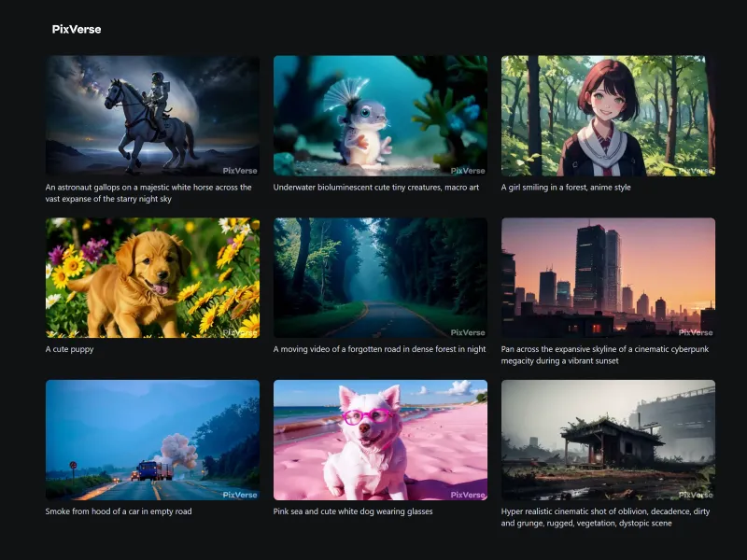View the cyberpunk megacity sunset thumbnail

[608, 276]
